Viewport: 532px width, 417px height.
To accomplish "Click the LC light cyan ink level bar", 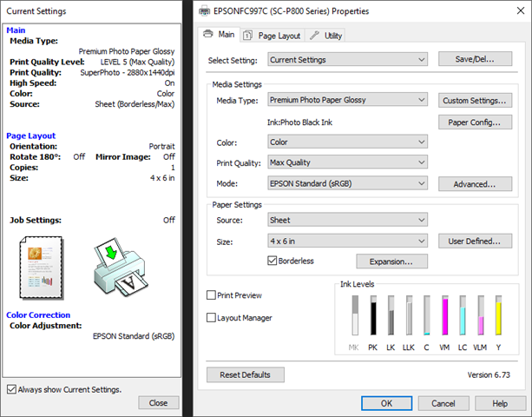I will click(x=463, y=315).
